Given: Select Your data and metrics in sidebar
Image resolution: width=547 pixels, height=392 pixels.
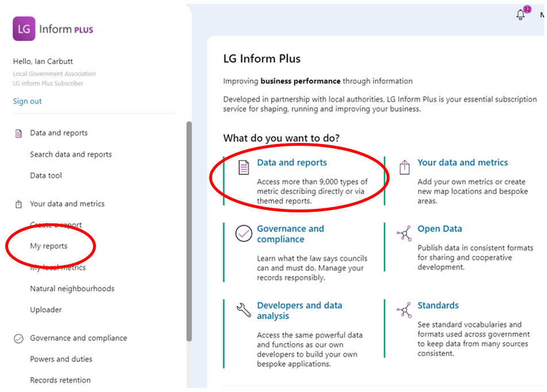Looking at the screenshot, I should point(67,204).
